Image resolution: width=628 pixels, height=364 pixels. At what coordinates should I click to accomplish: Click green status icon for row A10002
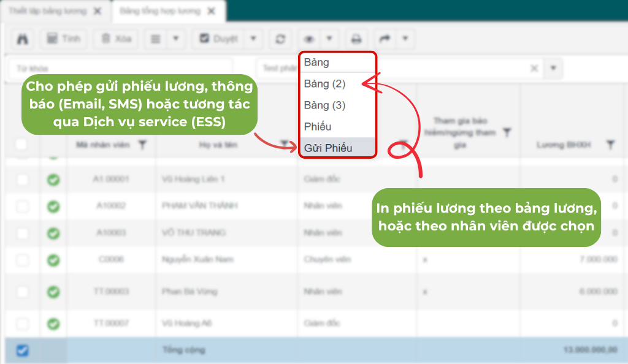tap(53, 207)
